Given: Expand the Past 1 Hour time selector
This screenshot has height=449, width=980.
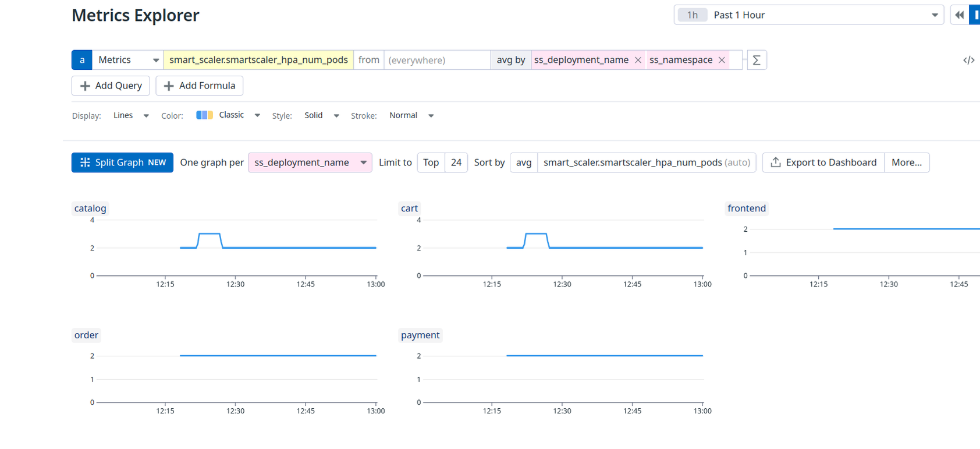Looking at the screenshot, I should click(x=809, y=15).
